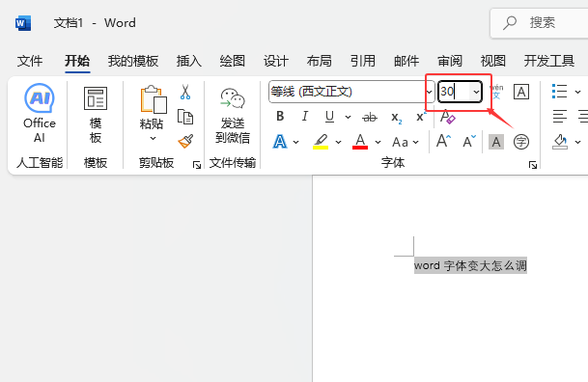
Task: Open bullets library dropdown arrow
Action: 578,92
